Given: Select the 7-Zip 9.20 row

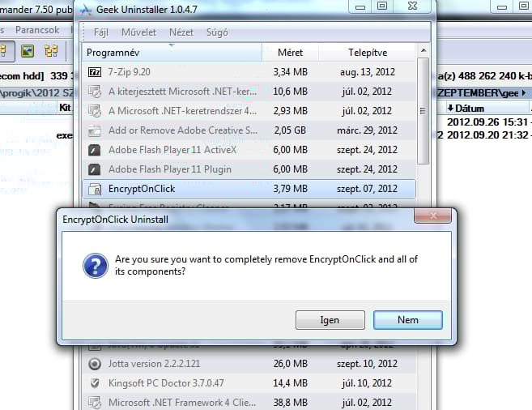Looking at the screenshot, I should point(249,72).
